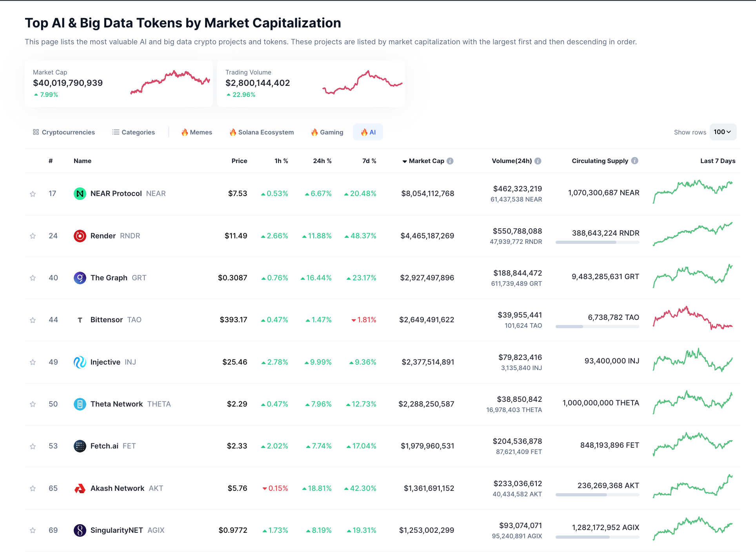Open the Theta Network coin page

coord(116,404)
